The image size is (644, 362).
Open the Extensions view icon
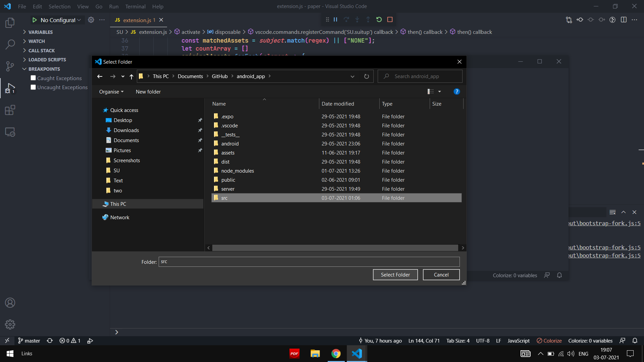(10, 110)
